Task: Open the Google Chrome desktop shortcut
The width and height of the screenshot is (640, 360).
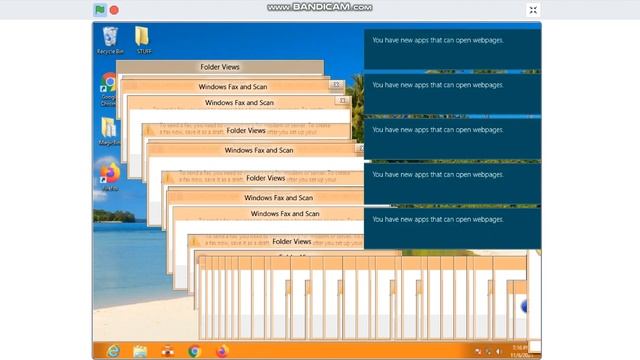Action: click(108, 89)
